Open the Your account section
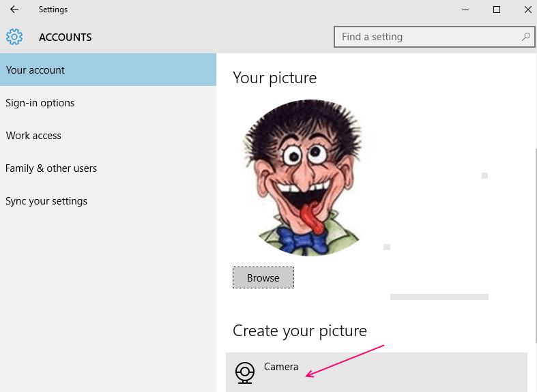 108,70
